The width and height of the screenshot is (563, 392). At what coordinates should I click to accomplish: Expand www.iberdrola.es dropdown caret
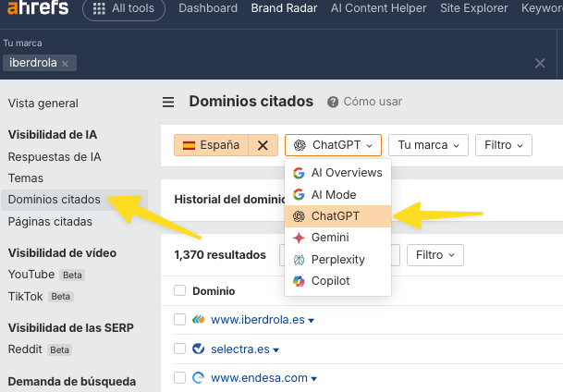click(311, 321)
